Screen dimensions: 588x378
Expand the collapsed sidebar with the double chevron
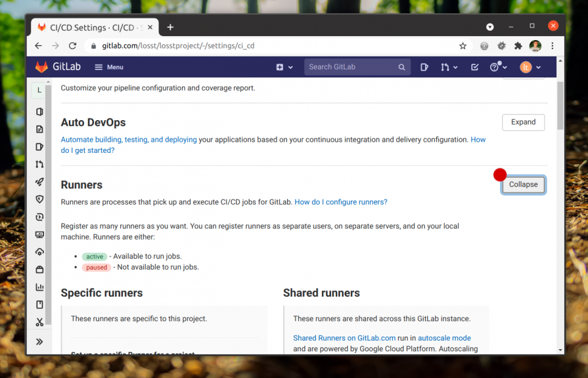pos(39,341)
